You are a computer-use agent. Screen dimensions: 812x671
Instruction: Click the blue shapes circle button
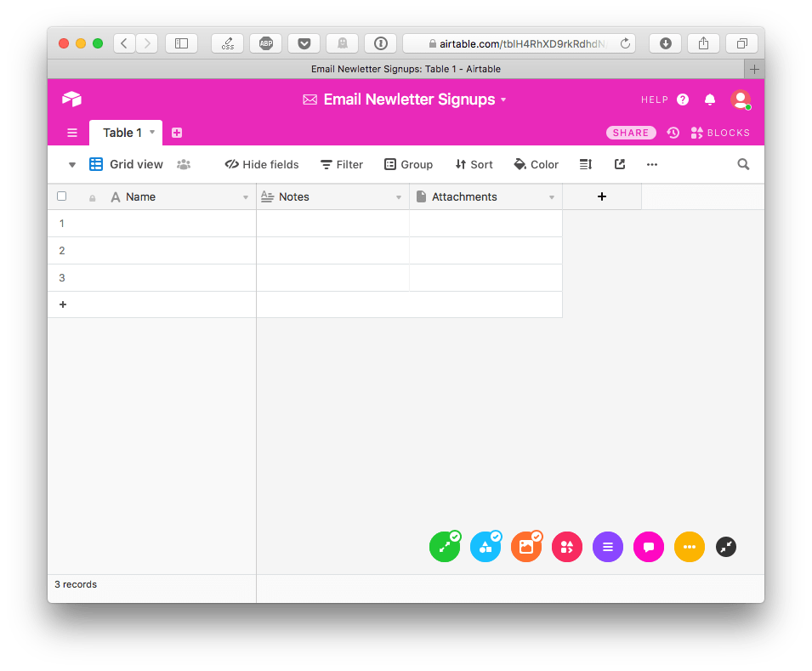(x=485, y=547)
